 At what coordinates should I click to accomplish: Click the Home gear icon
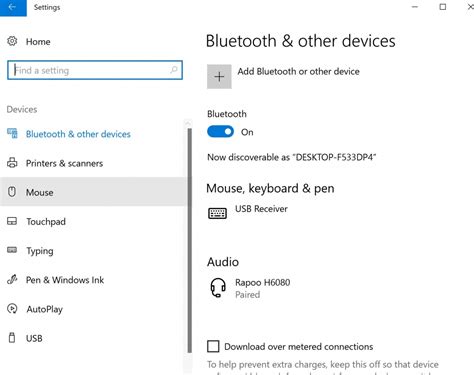[x=12, y=41]
